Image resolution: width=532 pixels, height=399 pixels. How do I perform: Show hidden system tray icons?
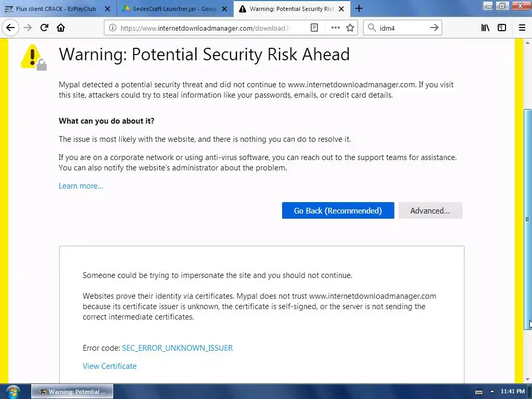[x=492, y=391]
